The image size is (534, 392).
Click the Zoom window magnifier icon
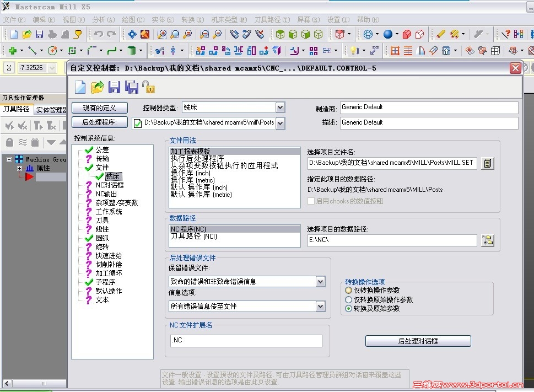(x=162, y=34)
